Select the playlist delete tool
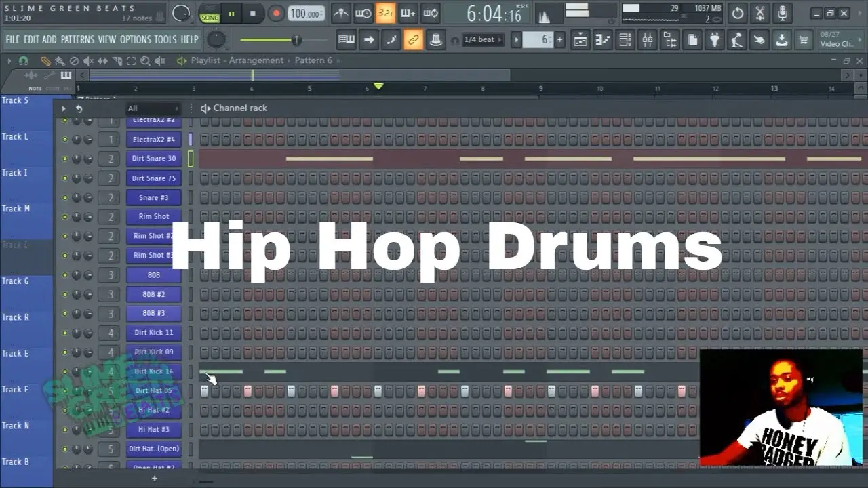The height and width of the screenshot is (488, 868). point(74,60)
